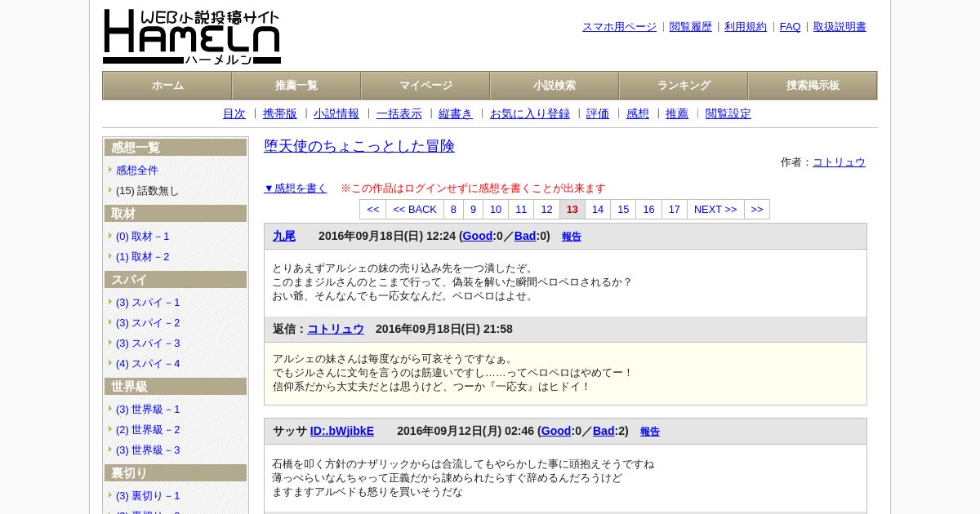
Task: Open sidebar item (0) 取材－1
Action: 143,237
